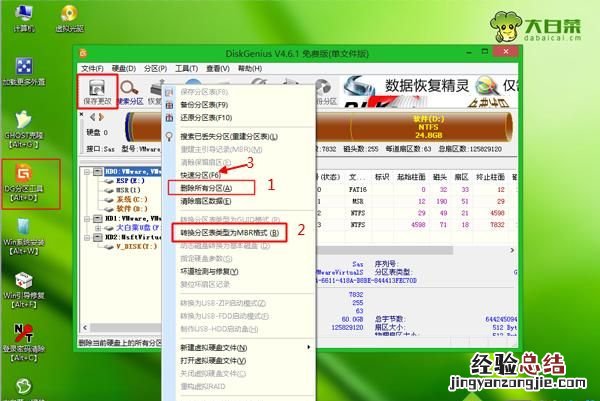This screenshot has height=401, width=600.
Task: Click the next disk right arrow
Action: coord(101,117)
